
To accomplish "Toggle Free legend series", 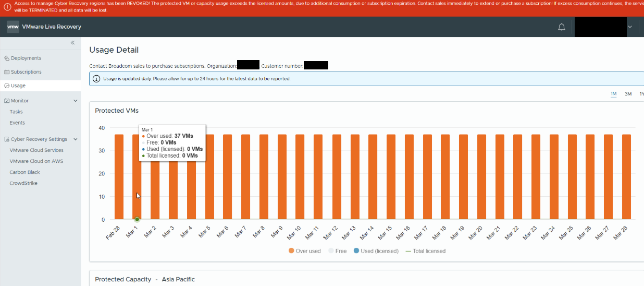I will [x=337, y=251].
